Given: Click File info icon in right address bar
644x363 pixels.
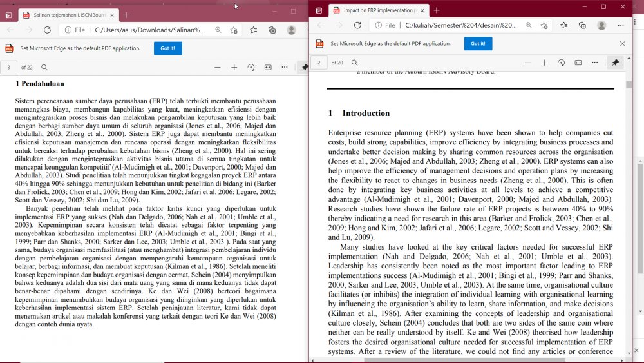Looking at the screenshot, I should click(378, 25).
